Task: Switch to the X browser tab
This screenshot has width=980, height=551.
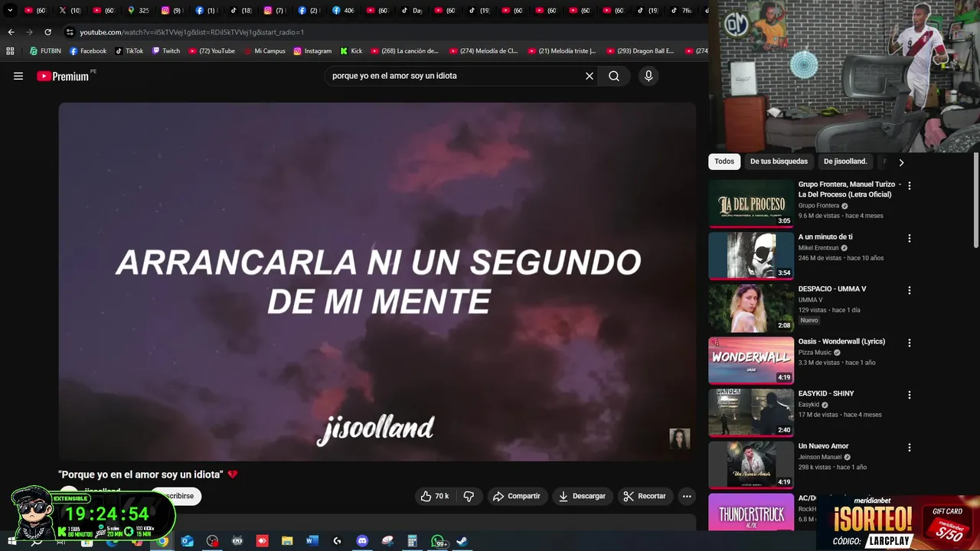Action: [70, 10]
